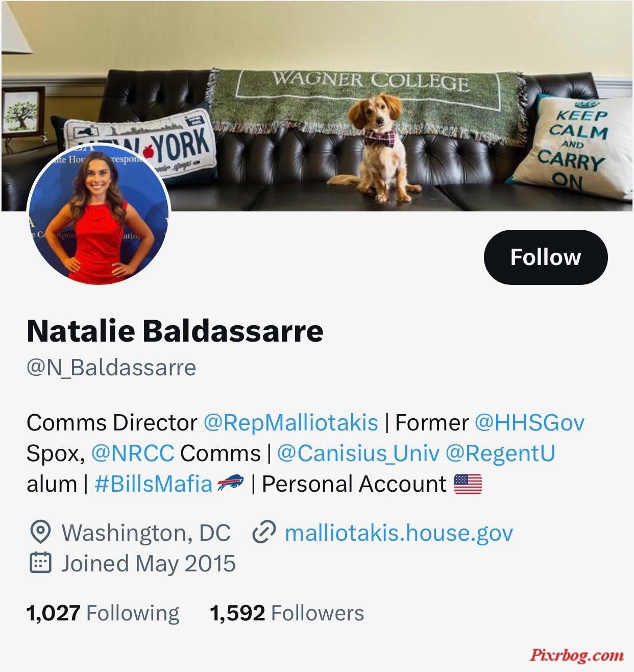Open the @RegentU mention link

[x=500, y=453]
